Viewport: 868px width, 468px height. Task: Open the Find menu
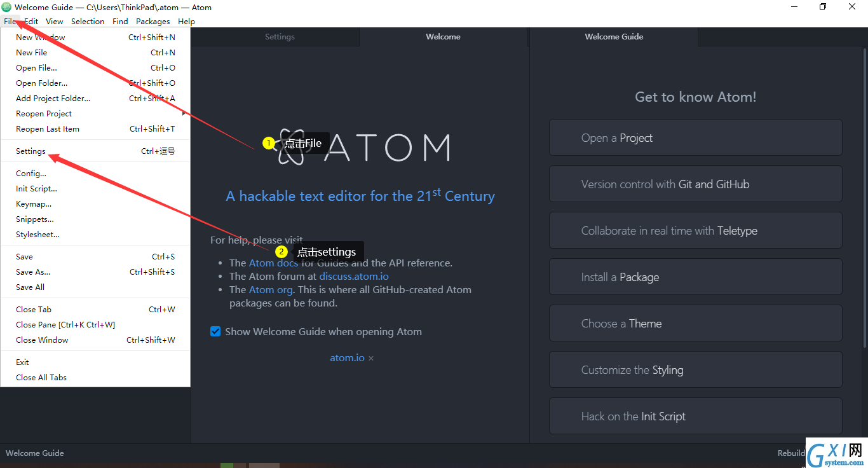click(120, 21)
